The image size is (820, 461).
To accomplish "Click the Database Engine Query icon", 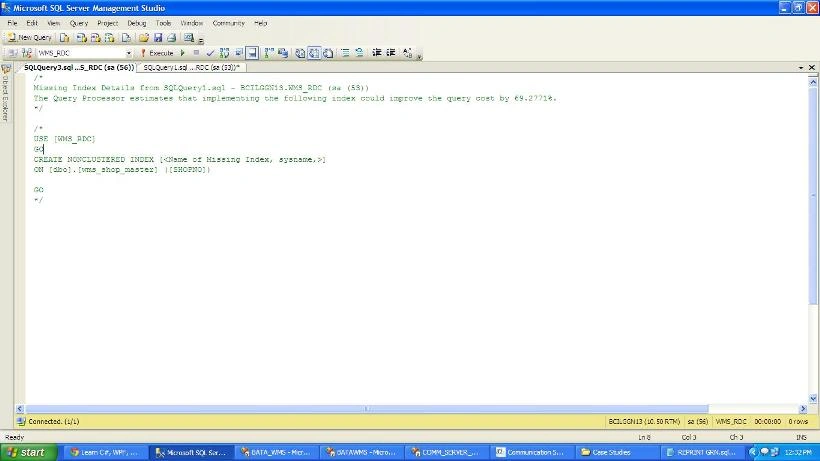I will pos(64,38).
